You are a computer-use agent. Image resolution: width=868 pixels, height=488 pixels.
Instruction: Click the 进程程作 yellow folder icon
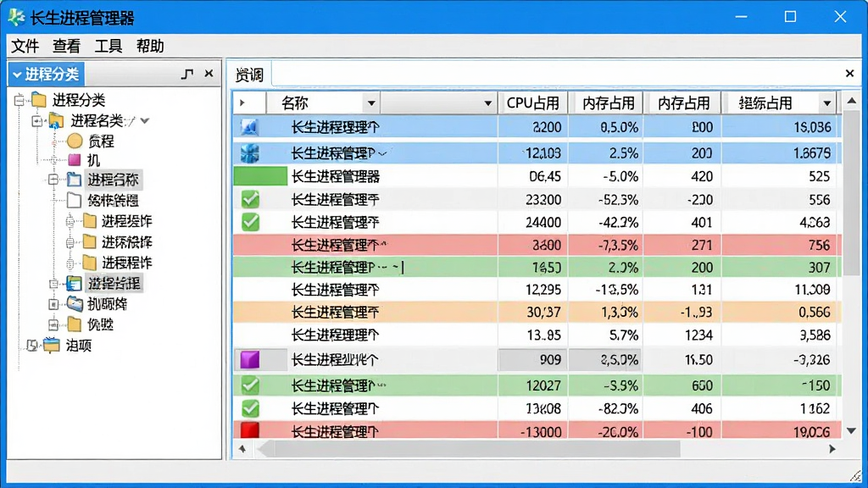pos(89,263)
